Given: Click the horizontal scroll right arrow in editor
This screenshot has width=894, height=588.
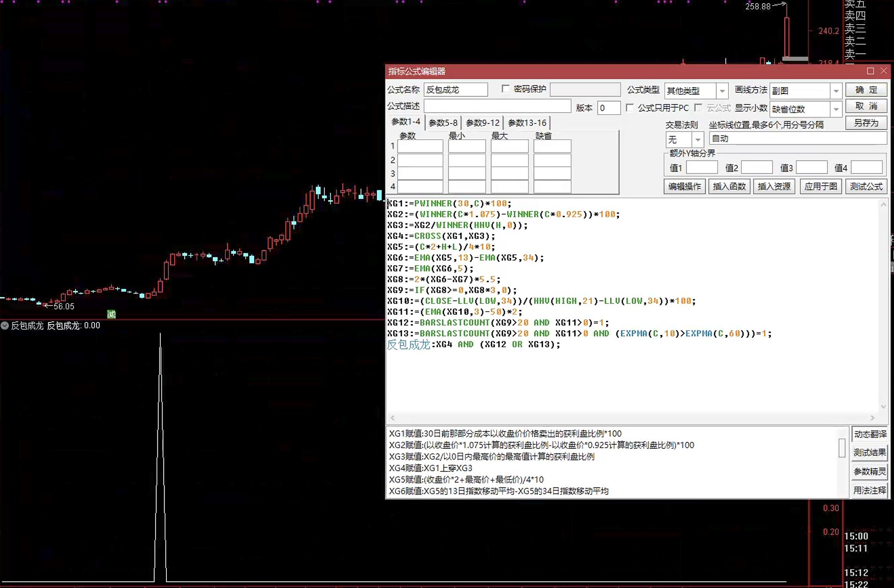Looking at the screenshot, I should click(x=872, y=418).
